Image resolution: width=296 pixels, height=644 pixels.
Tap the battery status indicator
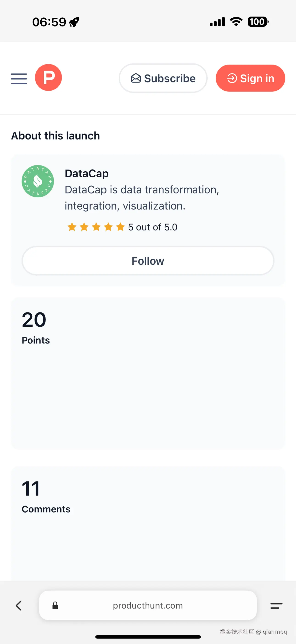(x=258, y=22)
